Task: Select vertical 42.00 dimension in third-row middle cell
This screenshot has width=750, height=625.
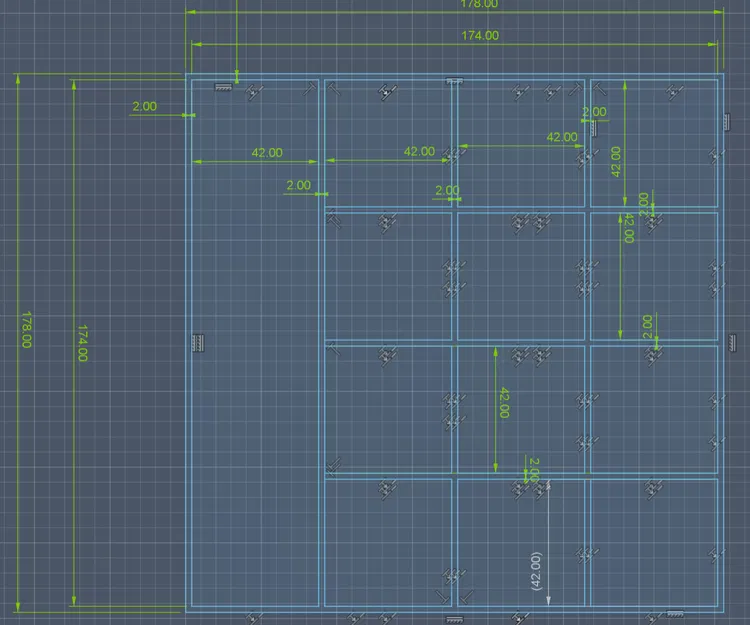Action: tap(504, 403)
